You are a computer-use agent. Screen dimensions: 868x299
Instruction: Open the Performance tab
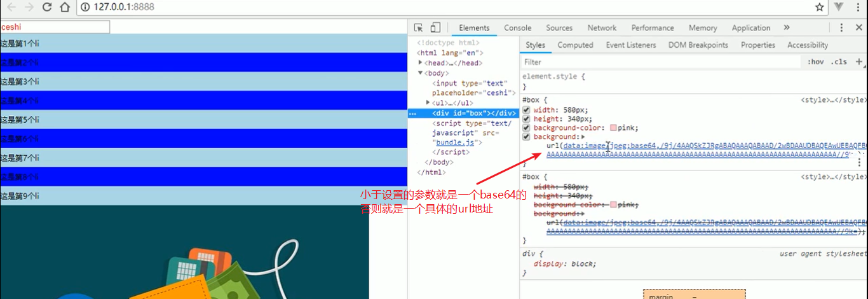point(653,27)
